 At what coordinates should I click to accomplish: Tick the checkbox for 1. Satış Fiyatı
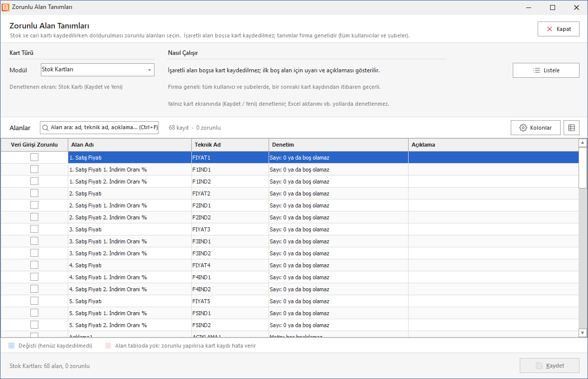pyautogui.click(x=34, y=157)
